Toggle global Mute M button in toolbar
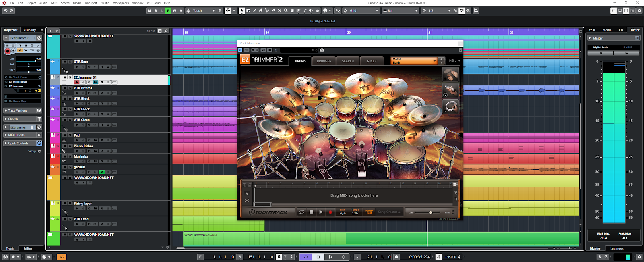This screenshot has height=262, width=644. tap(149, 11)
